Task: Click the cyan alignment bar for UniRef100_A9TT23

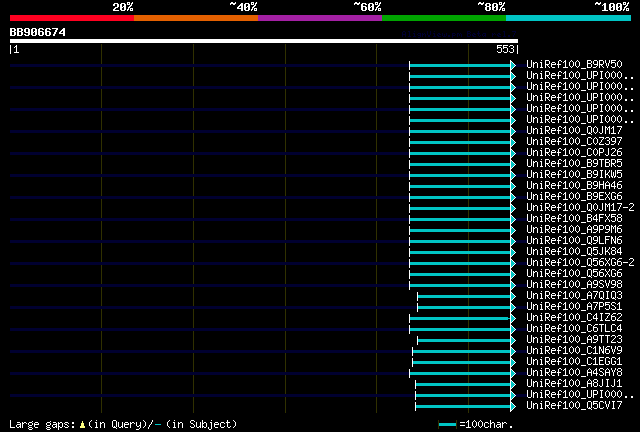Action: 464,341
